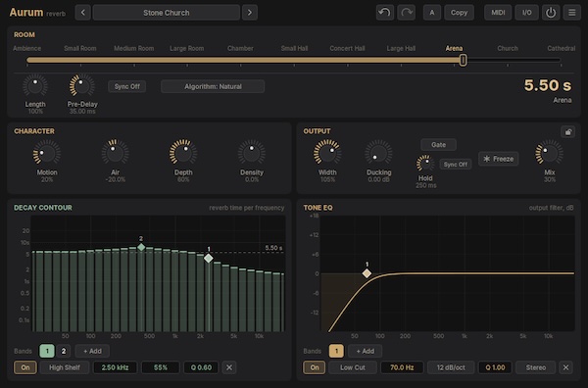Click the Width knob

pyautogui.click(x=327, y=152)
